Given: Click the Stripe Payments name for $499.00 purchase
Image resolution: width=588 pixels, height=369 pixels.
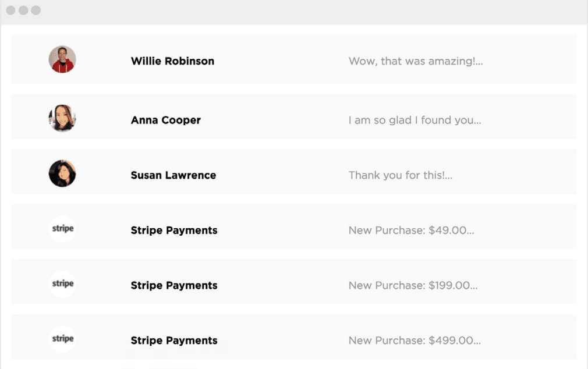Looking at the screenshot, I should click(x=173, y=340).
